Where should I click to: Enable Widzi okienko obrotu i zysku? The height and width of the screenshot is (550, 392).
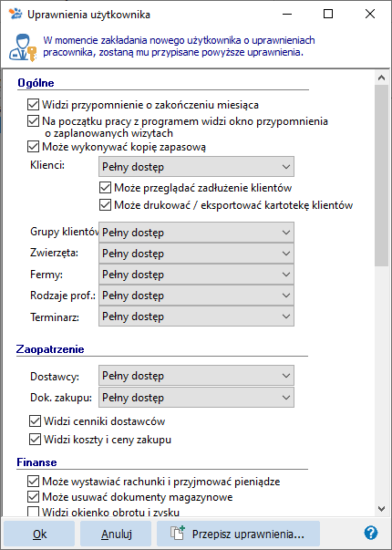[x=33, y=513]
